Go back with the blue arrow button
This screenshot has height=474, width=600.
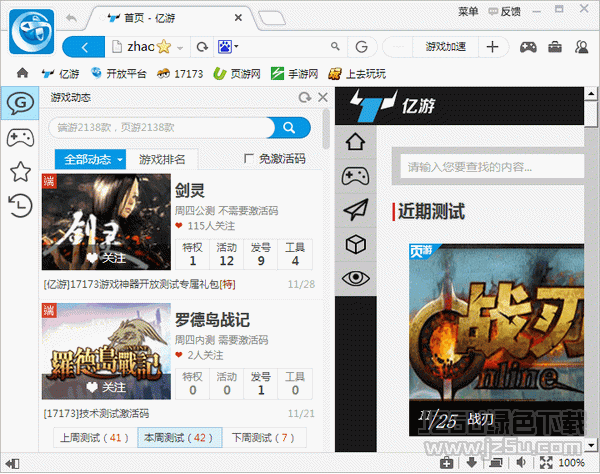point(84,47)
